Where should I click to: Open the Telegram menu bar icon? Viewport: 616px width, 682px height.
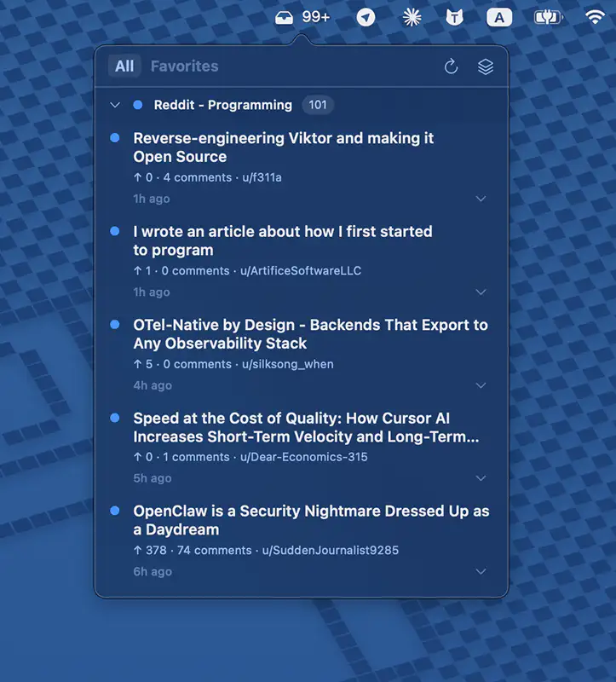coord(366,17)
